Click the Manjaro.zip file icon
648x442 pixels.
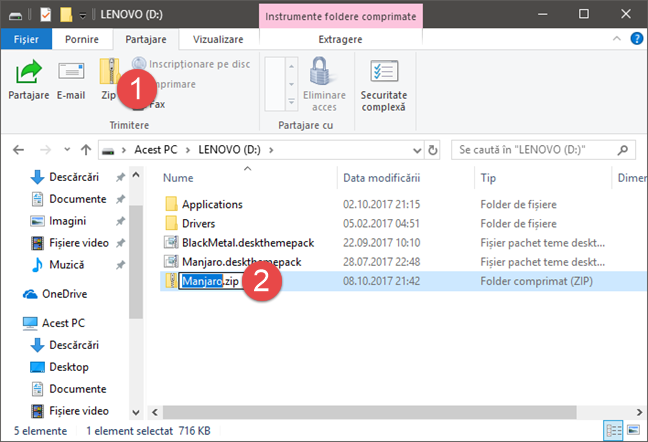(171, 280)
